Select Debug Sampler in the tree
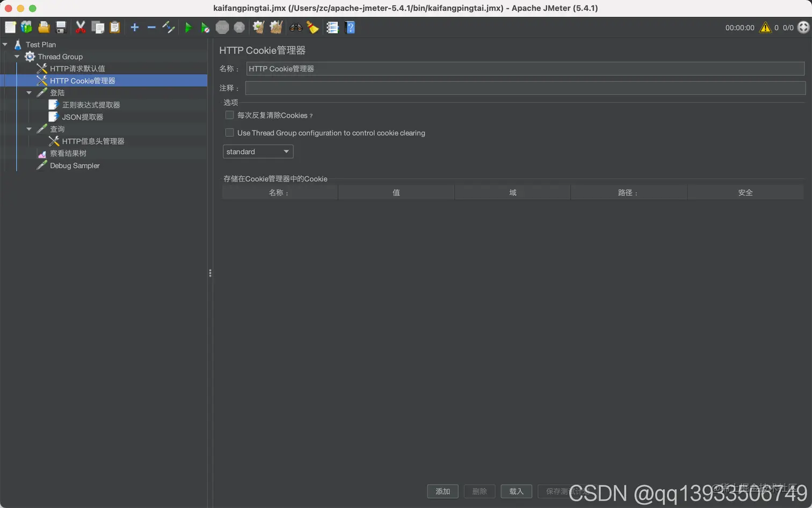 (x=75, y=166)
